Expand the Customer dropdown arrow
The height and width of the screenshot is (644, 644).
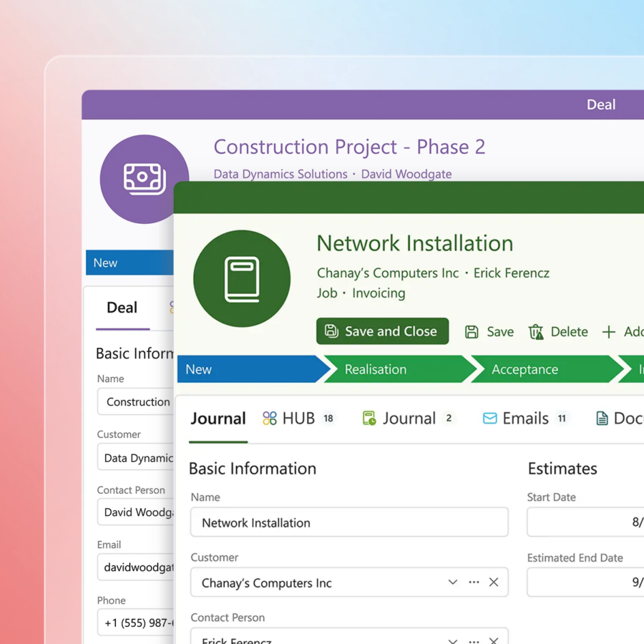(x=453, y=582)
